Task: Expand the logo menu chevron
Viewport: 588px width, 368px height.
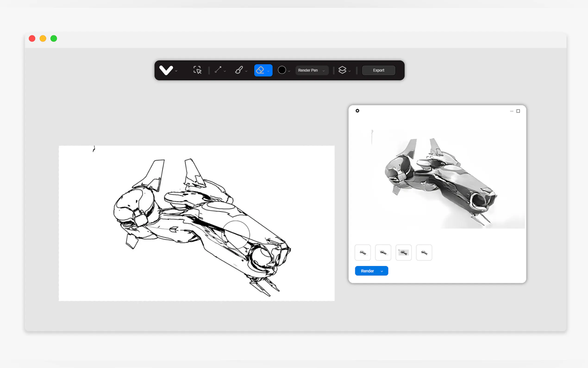Action: coord(176,71)
